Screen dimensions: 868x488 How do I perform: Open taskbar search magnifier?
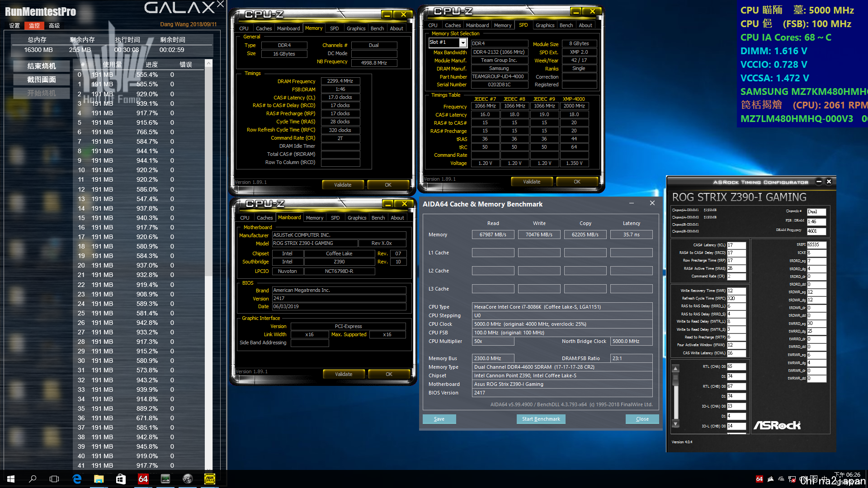[33, 479]
